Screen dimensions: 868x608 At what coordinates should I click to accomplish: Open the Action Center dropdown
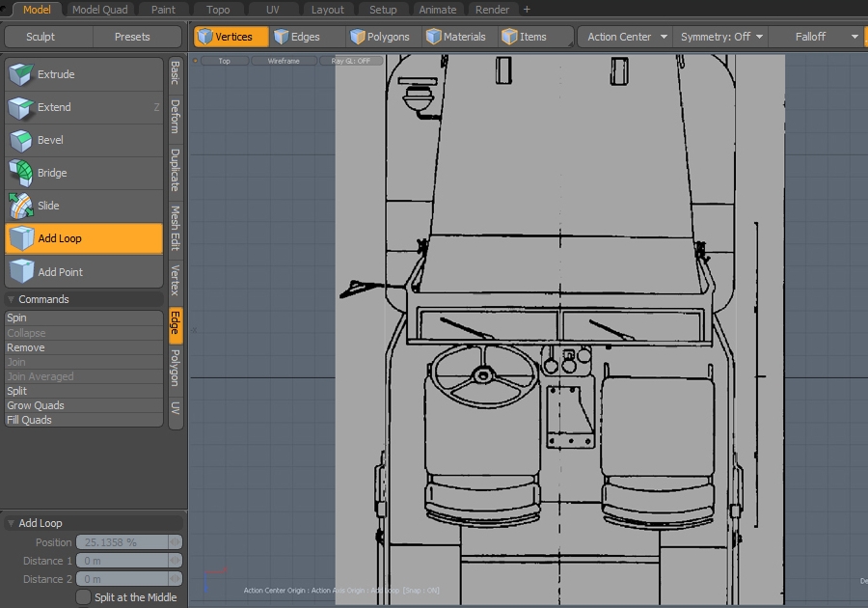pyautogui.click(x=625, y=37)
